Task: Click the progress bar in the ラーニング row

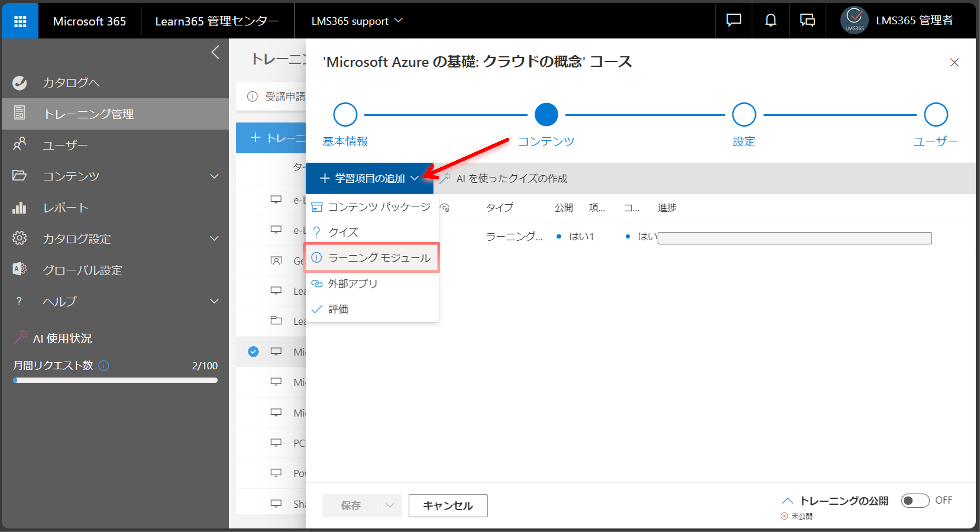Action: click(x=795, y=238)
